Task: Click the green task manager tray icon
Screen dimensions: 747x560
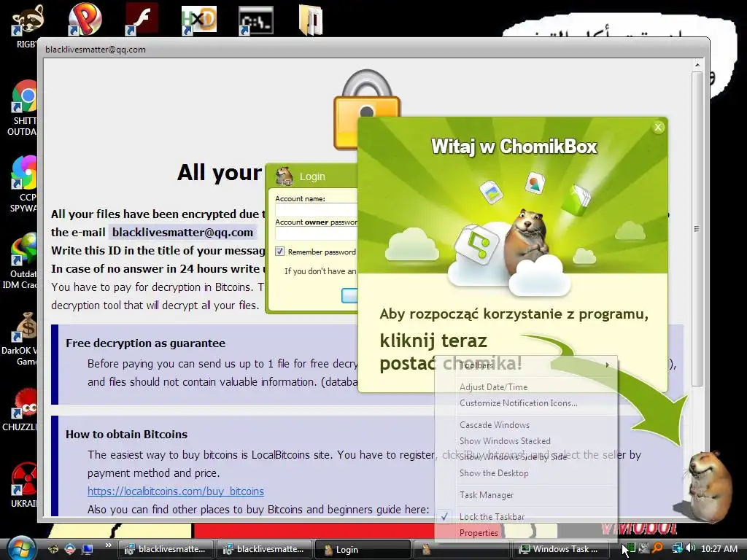Action: click(630, 548)
